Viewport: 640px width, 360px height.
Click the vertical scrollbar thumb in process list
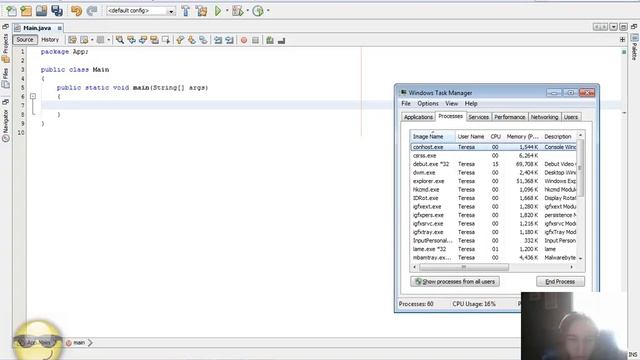click(580, 168)
